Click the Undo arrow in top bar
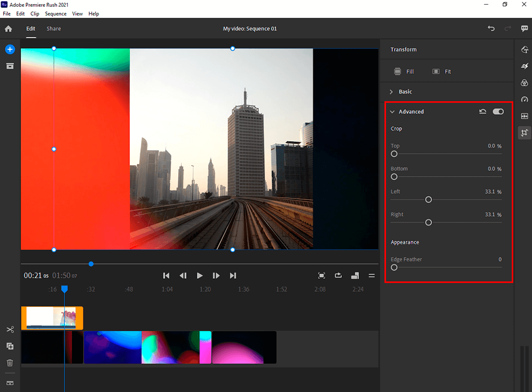 (491, 29)
